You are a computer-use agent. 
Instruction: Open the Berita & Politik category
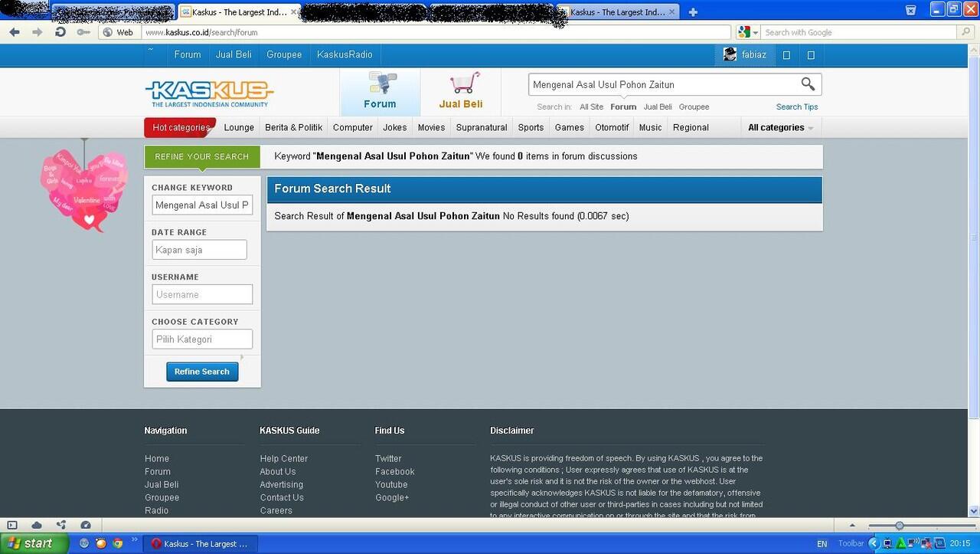coord(294,127)
